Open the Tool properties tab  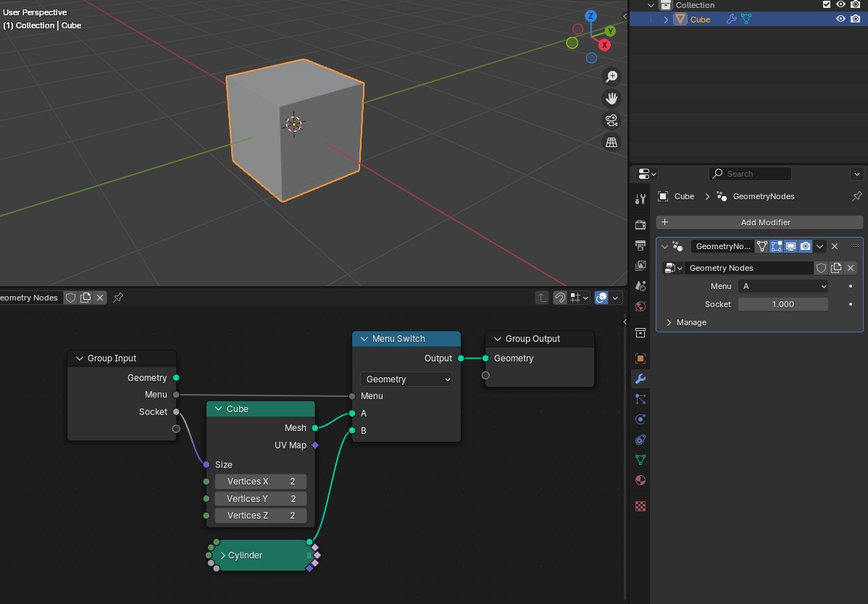(x=640, y=199)
